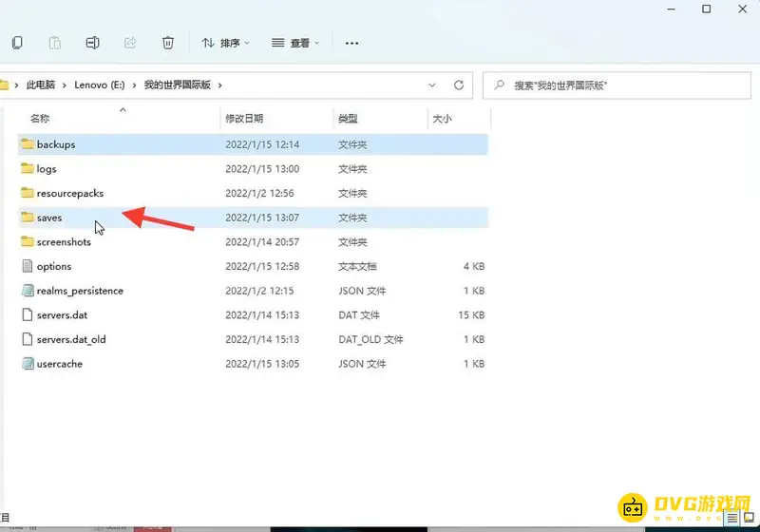
Task: Open the 排序 sort dropdown
Action: coord(225,43)
